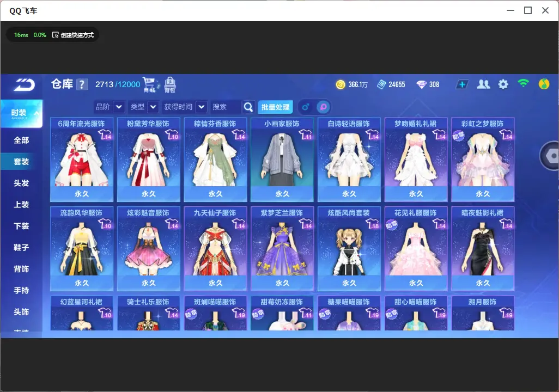Select the 上装 sidebar tab
The height and width of the screenshot is (392, 559).
tap(21, 205)
